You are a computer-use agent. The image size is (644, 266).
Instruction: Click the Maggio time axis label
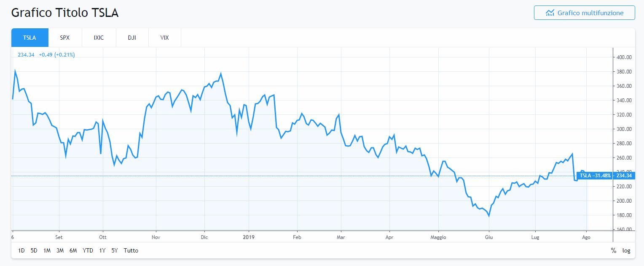(439, 237)
